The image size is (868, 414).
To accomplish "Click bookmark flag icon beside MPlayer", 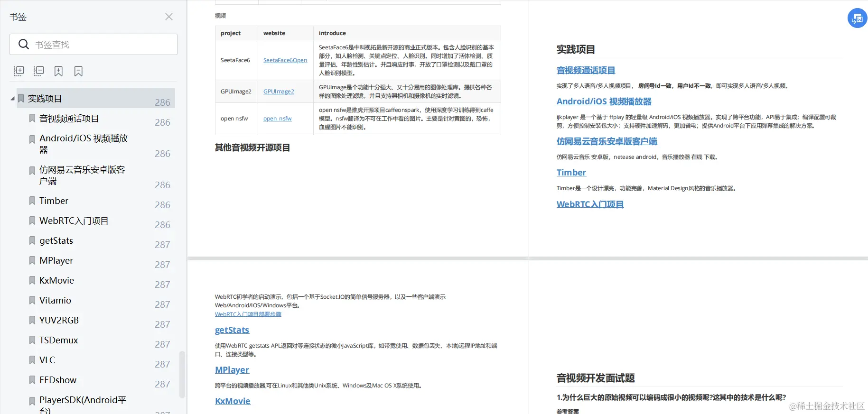I will click(x=32, y=260).
